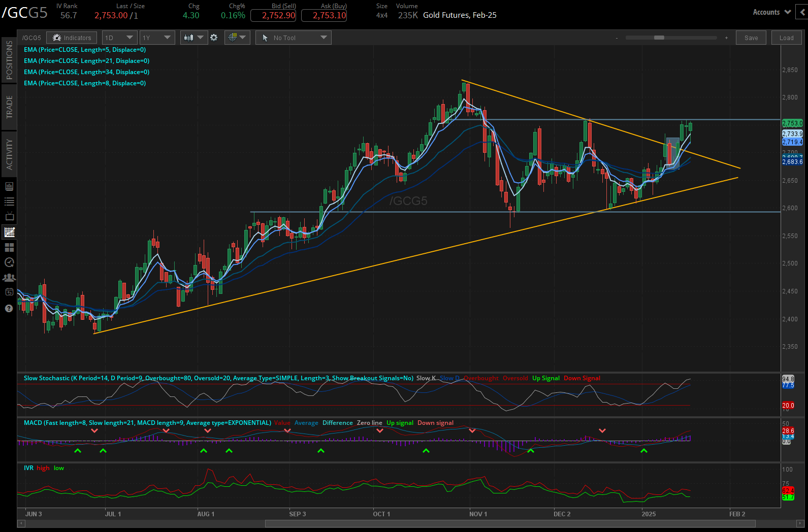The image size is (808, 532).
Task: Click the MACD 28.6 value label
Action: pyautogui.click(x=788, y=430)
